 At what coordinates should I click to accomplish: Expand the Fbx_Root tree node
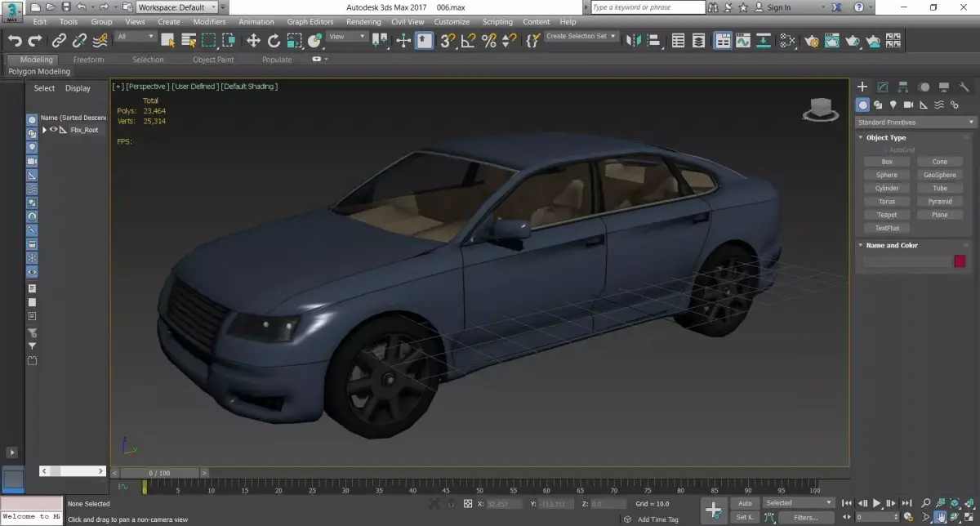point(45,130)
